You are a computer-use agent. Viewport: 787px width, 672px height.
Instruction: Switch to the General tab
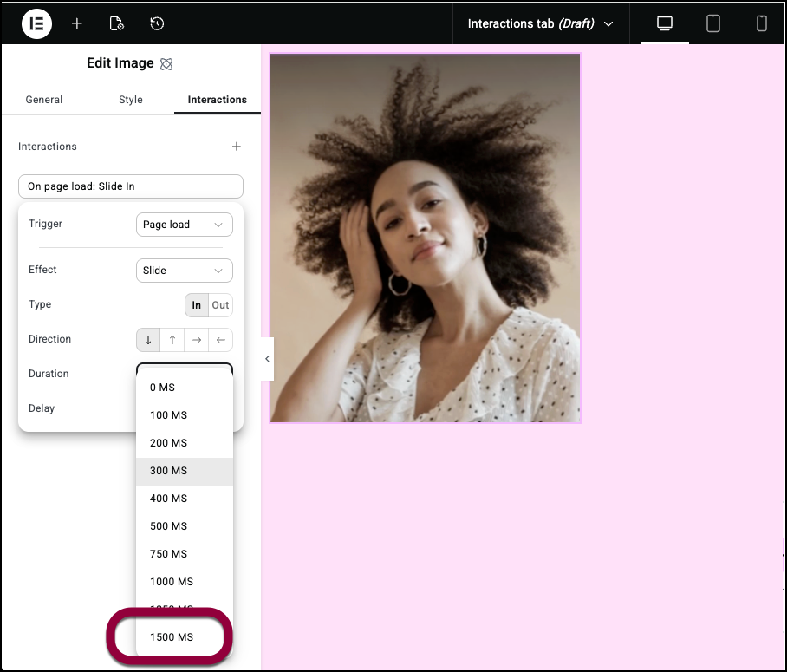[x=44, y=100]
